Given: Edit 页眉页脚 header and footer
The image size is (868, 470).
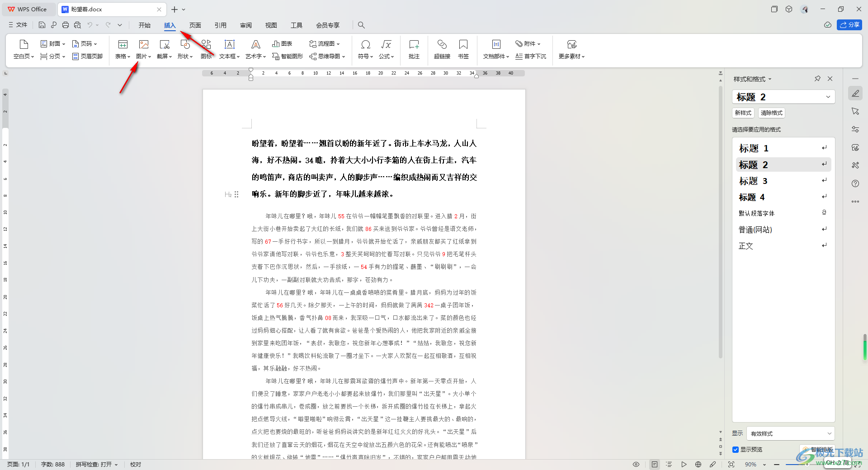Looking at the screenshot, I should coord(88,56).
